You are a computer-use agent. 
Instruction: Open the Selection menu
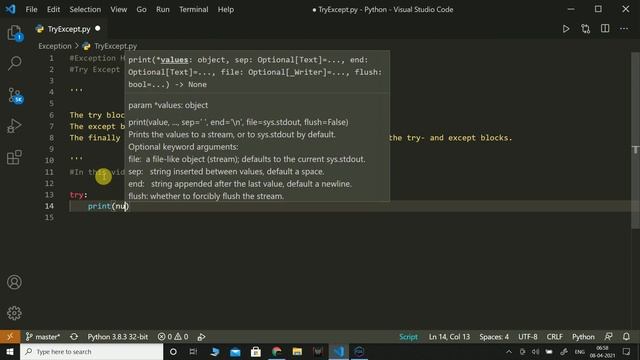click(x=85, y=9)
